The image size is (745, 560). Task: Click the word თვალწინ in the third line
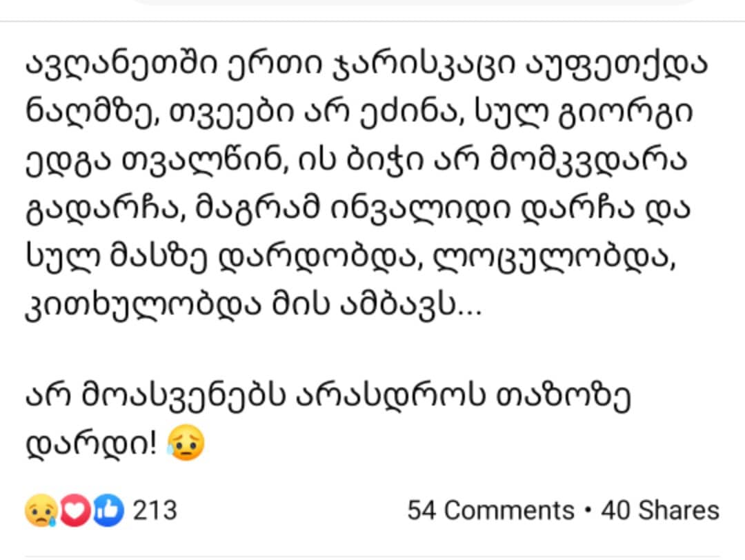[206, 161]
